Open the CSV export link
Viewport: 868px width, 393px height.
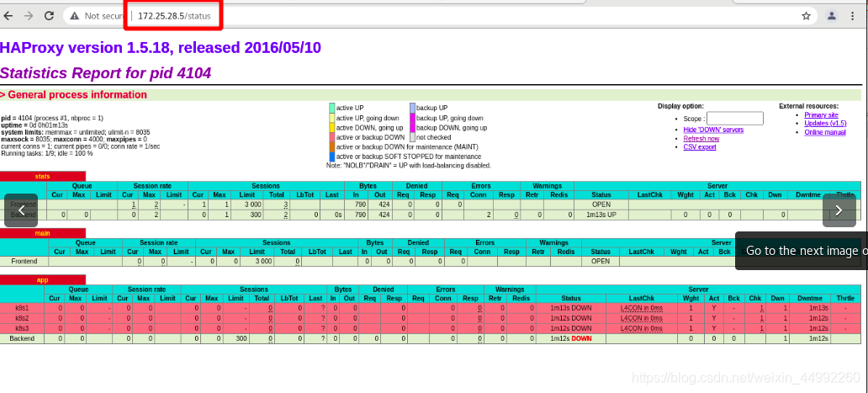click(x=700, y=147)
